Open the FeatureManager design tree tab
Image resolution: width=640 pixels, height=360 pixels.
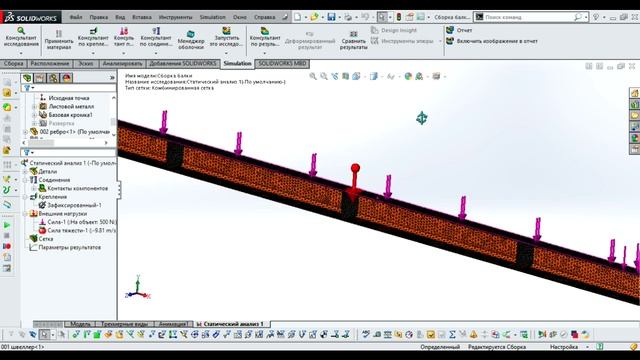click(27, 78)
